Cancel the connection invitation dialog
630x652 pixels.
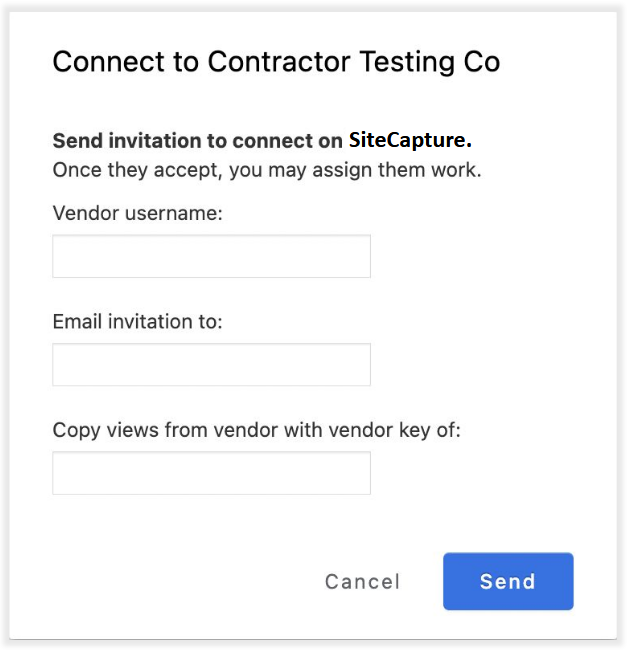[x=362, y=582]
